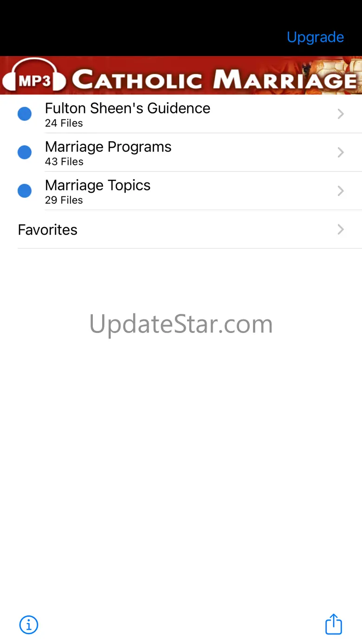Click the 43 Files subtitle
This screenshot has height=644, width=362.
point(64,162)
